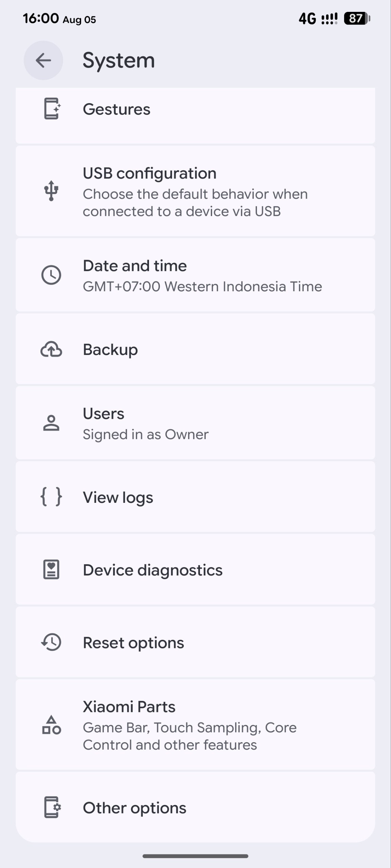Viewport: 391px width, 868px height.
Task: Open Gestures settings
Action: pos(195,115)
